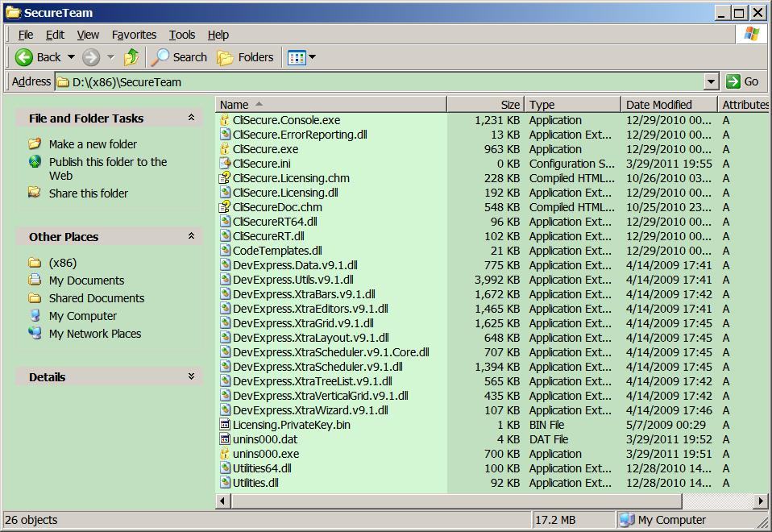Click Make a new folder link
772x532 pixels.
click(93, 143)
